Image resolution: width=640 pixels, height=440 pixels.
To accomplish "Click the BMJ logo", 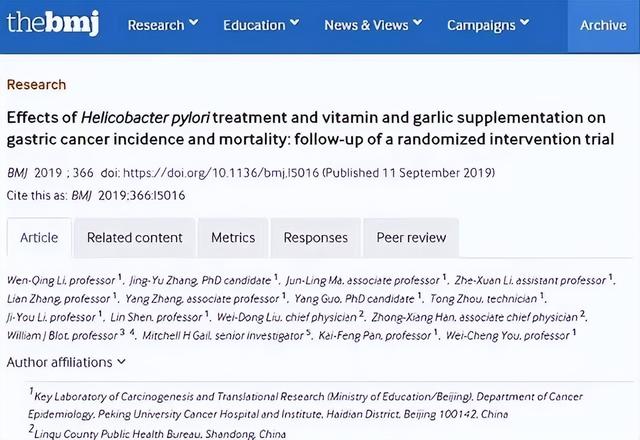I will click(52, 24).
